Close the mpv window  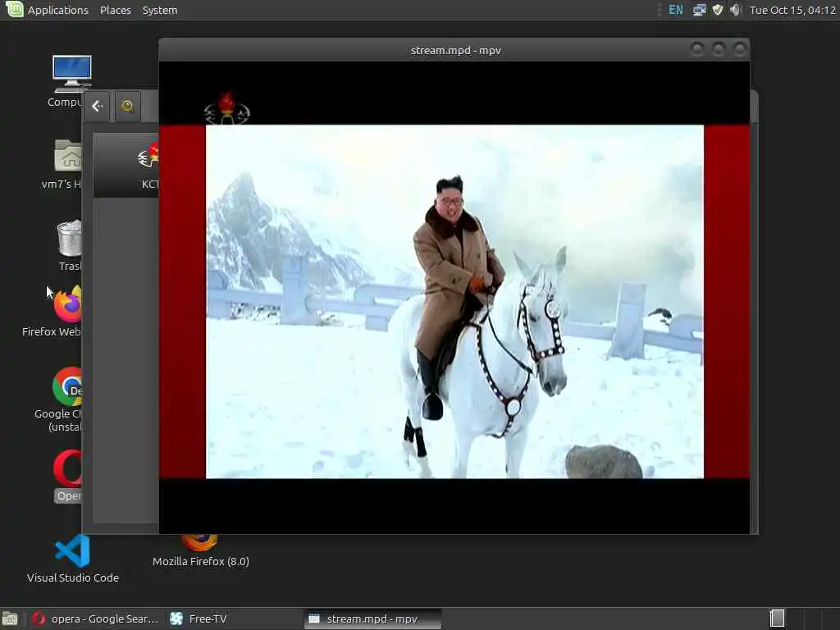click(x=740, y=50)
